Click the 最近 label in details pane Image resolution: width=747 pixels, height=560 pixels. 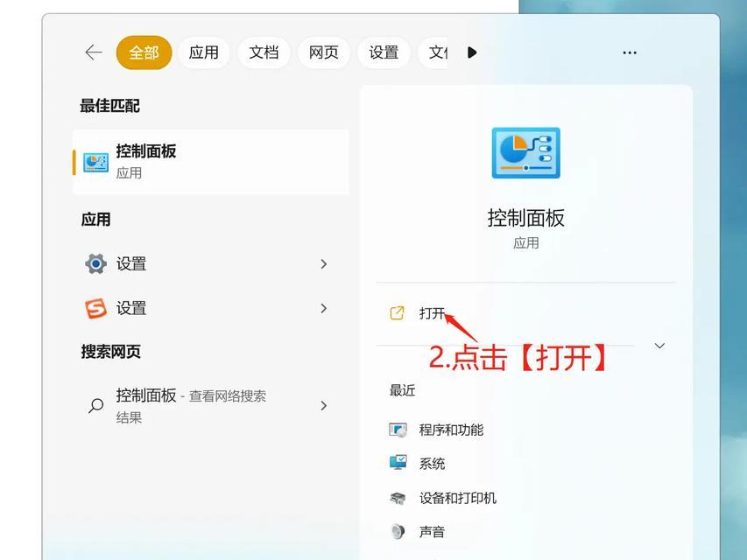[x=402, y=390]
